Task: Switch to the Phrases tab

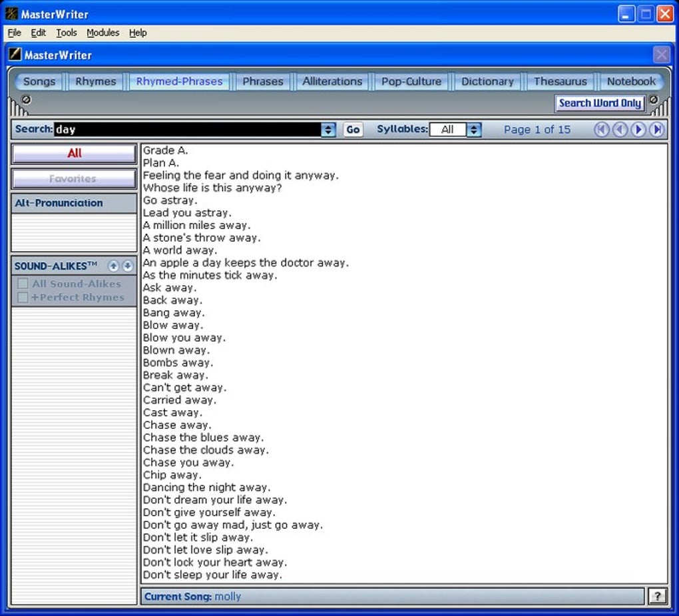Action: pos(263,81)
